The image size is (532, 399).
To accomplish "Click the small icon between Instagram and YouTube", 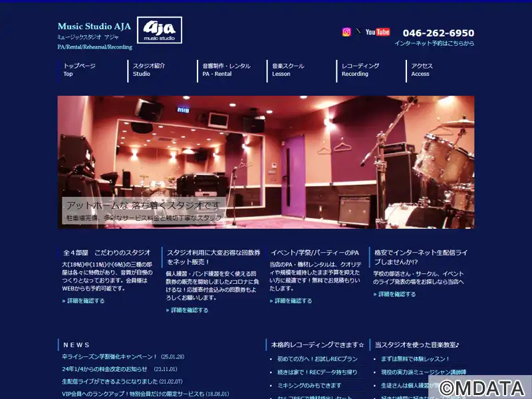I will 358,31.
